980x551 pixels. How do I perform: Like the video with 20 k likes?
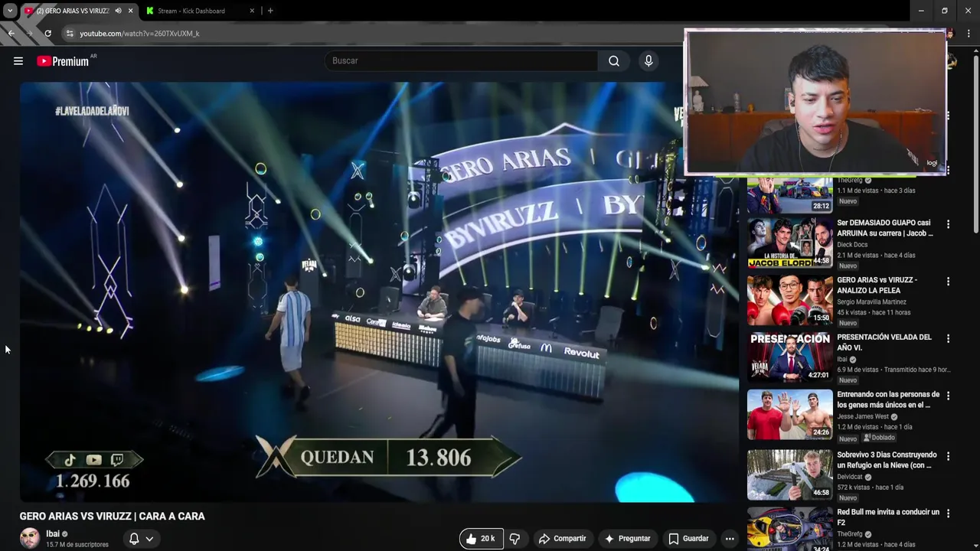click(481, 539)
